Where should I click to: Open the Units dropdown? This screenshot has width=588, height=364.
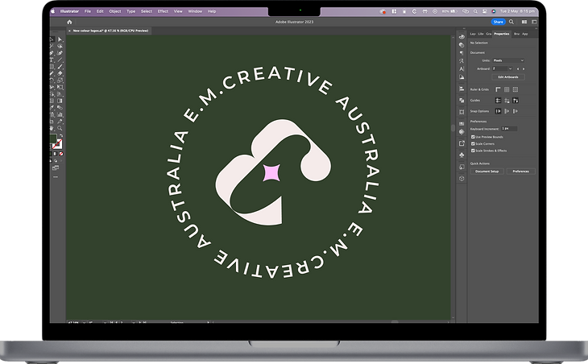click(508, 60)
